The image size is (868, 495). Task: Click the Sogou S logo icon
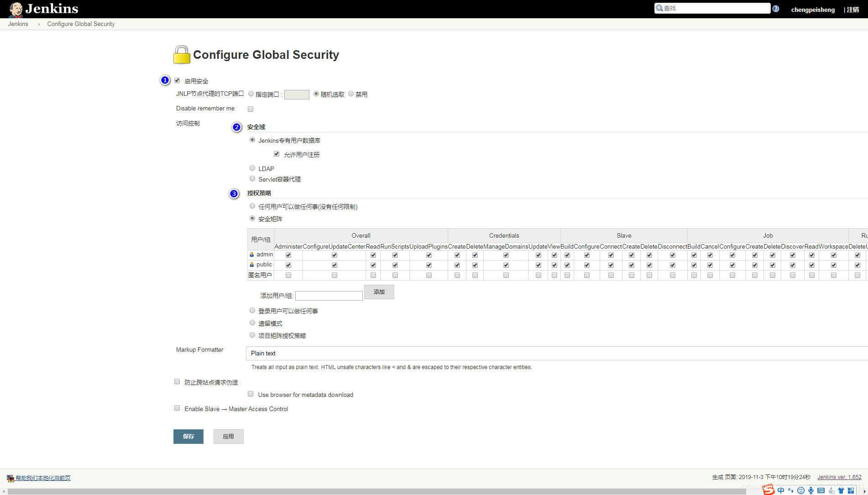point(769,490)
